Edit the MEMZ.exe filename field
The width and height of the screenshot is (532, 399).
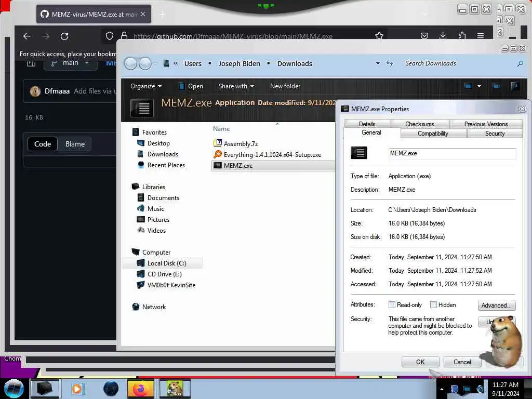452,153
